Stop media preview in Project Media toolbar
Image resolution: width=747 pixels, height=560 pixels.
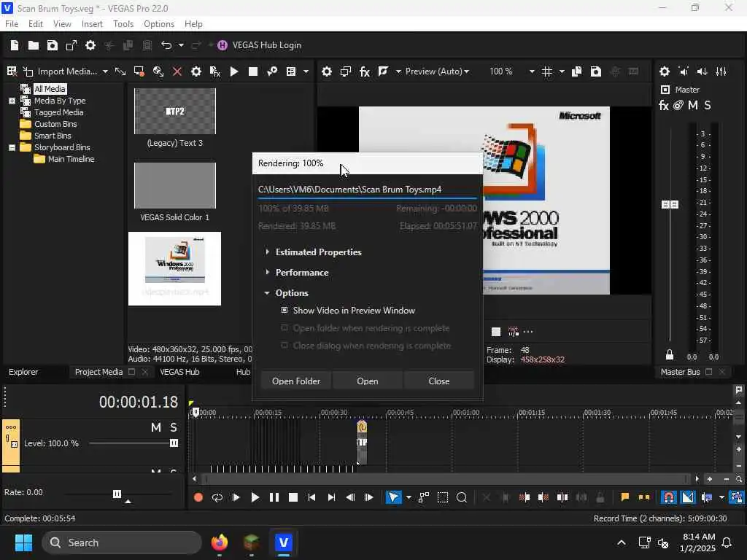(x=253, y=71)
